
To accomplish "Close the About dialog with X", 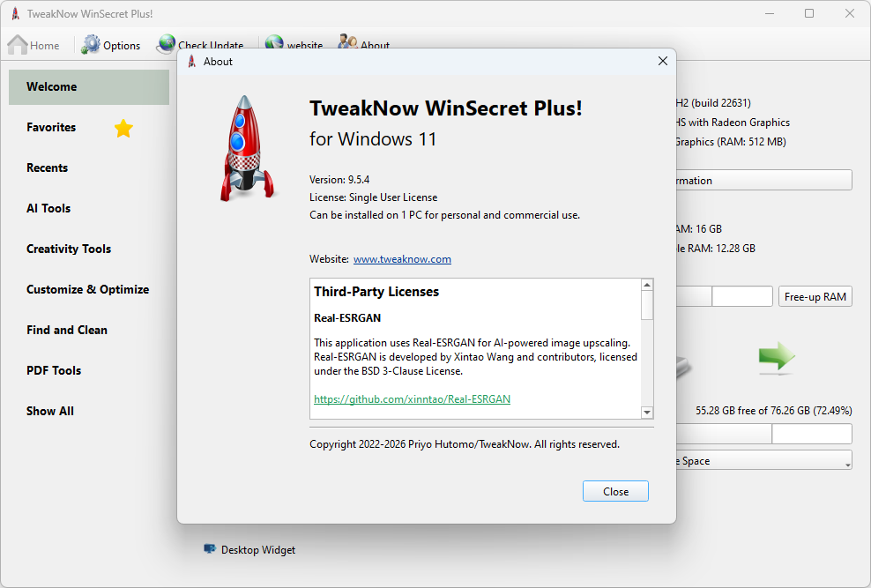I will point(662,61).
